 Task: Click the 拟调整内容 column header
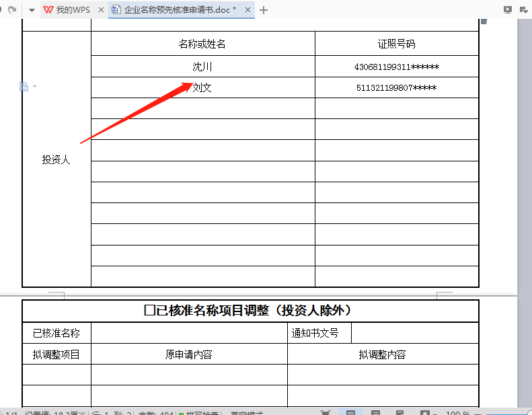(x=382, y=354)
